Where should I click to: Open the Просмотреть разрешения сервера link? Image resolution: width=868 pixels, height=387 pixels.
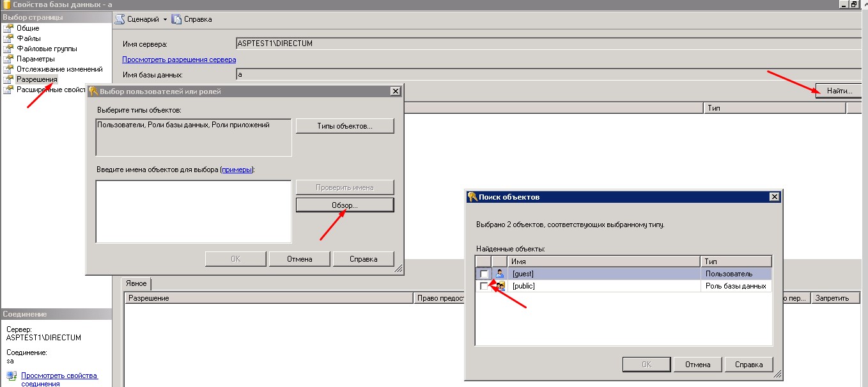point(179,59)
